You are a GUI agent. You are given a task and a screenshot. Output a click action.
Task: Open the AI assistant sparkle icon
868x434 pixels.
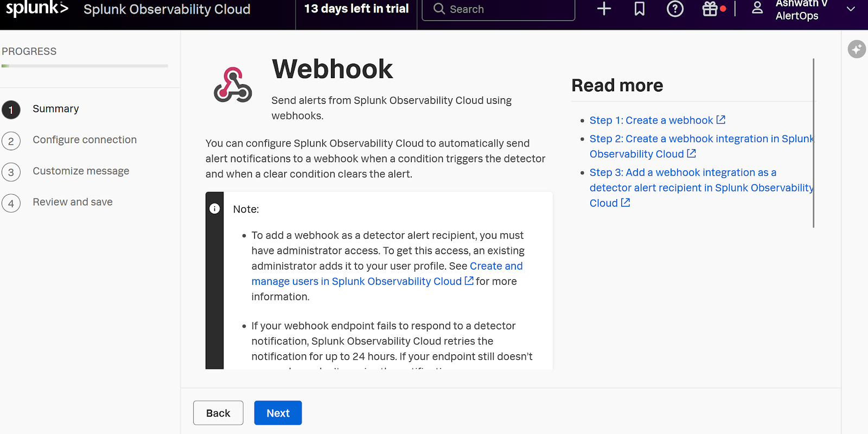click(x=857, y=49)
